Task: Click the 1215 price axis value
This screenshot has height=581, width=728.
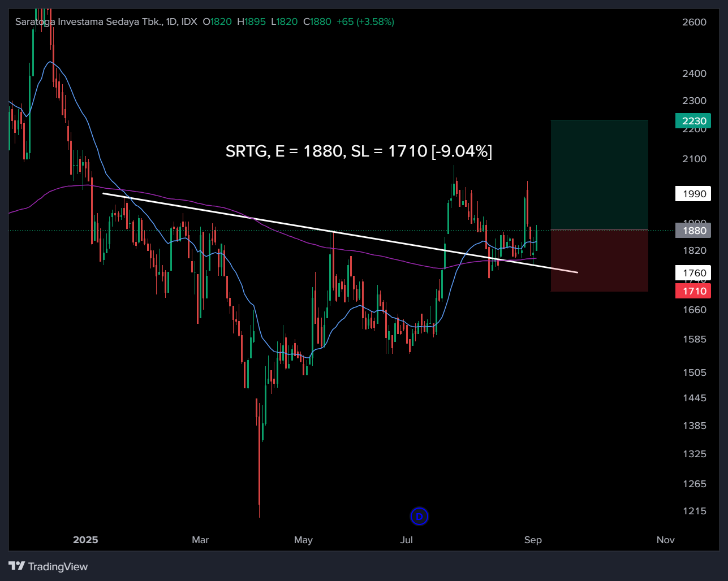Action: tap(694, 511)
